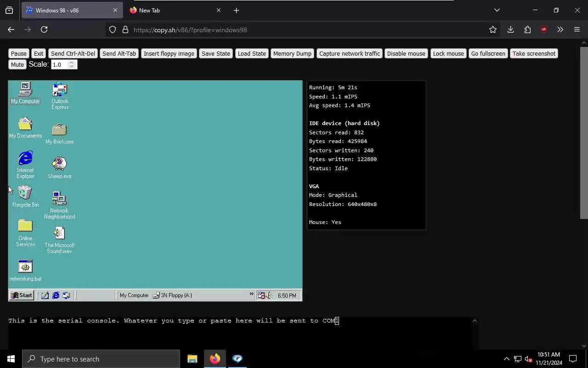Toggle the Disable mouse button
The image size is (588, 368).
pyautogui.click(x=406, y=53)
